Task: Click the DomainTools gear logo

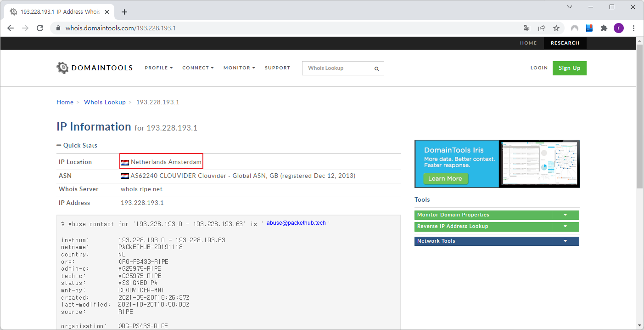Action: (62, 68)
